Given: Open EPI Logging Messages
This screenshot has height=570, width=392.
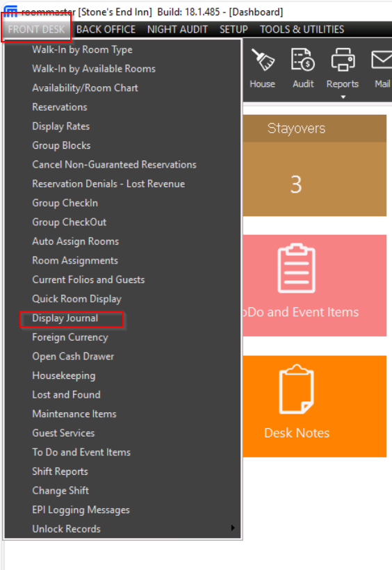Looking at the screenshot, I should point(81,510).
